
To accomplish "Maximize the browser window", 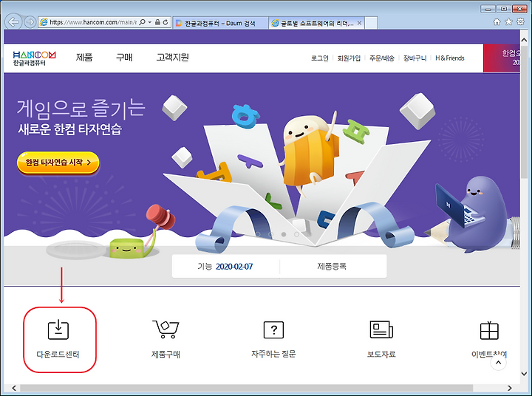I will (504, 9).
